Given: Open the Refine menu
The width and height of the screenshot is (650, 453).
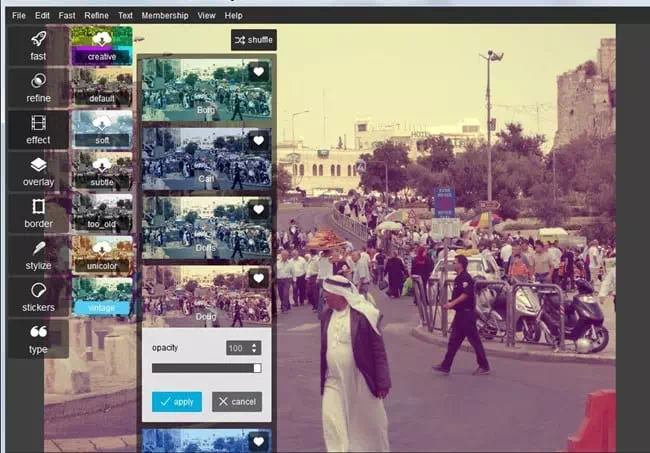Looking at the screenshot, I should pyautogui.click(x=96, y=16).
